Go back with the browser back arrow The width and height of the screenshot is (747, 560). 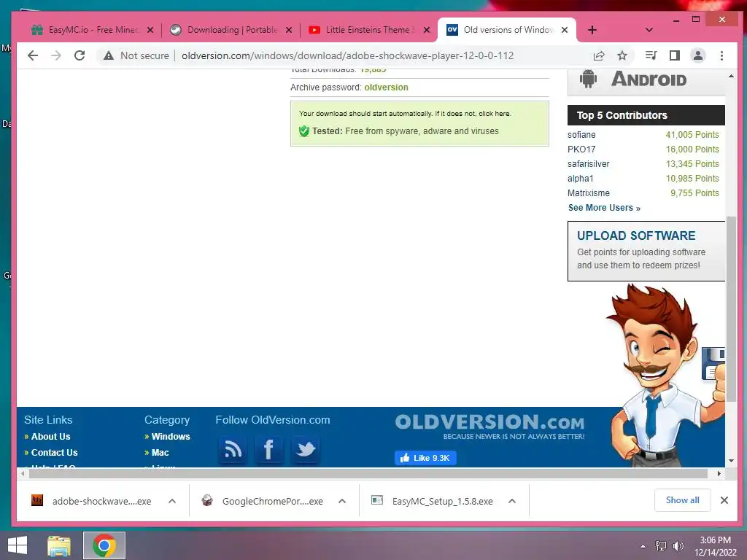(32, 55)
